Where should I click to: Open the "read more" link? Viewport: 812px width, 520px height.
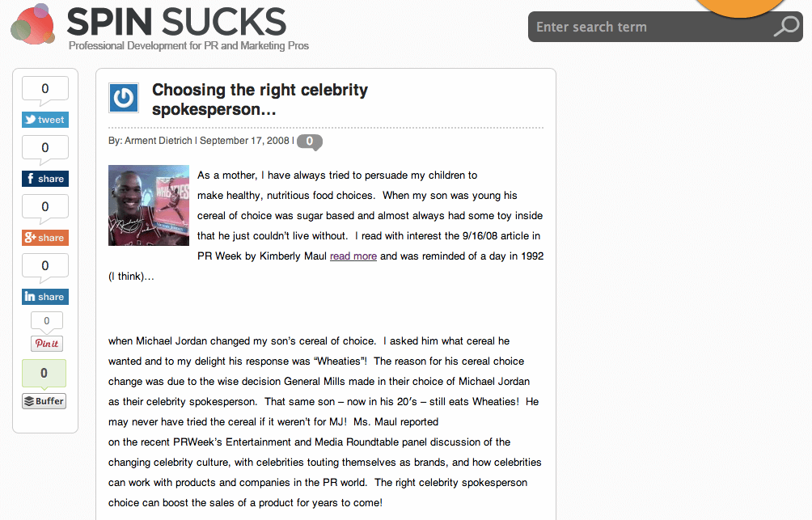[353, 256]
